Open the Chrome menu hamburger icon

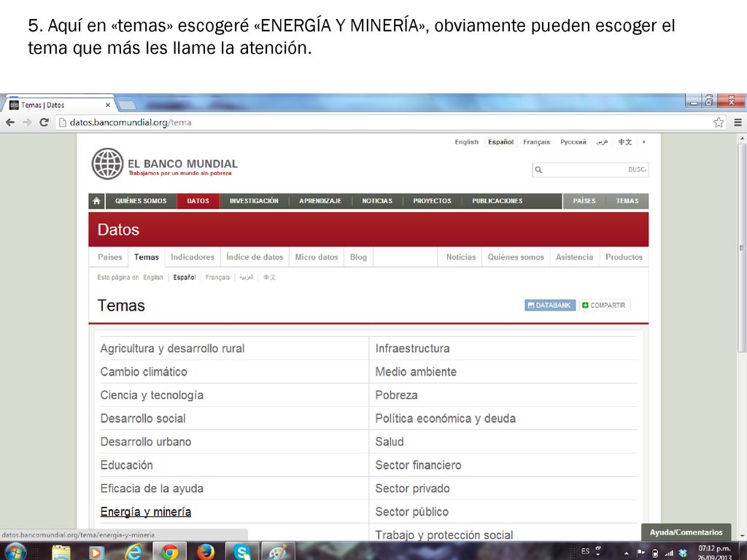pos(738,122)
